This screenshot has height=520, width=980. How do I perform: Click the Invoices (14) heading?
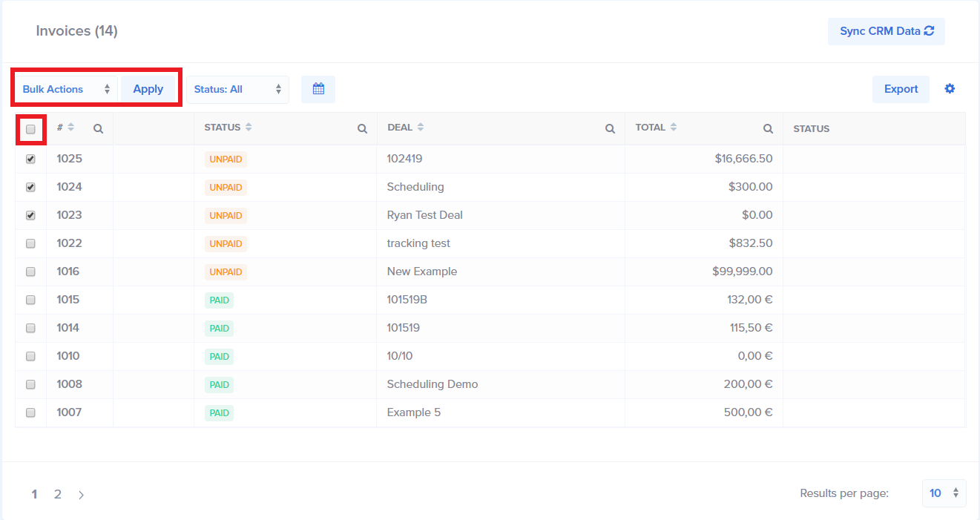point(77,31)
